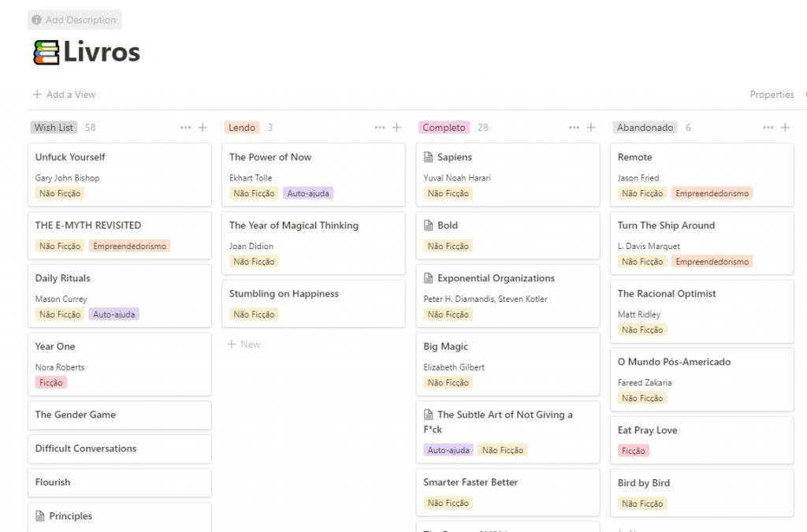The width and height of the screenshot is (807, 532).
Task: Open the Eat Pray Love card
Action: (702, 441)
